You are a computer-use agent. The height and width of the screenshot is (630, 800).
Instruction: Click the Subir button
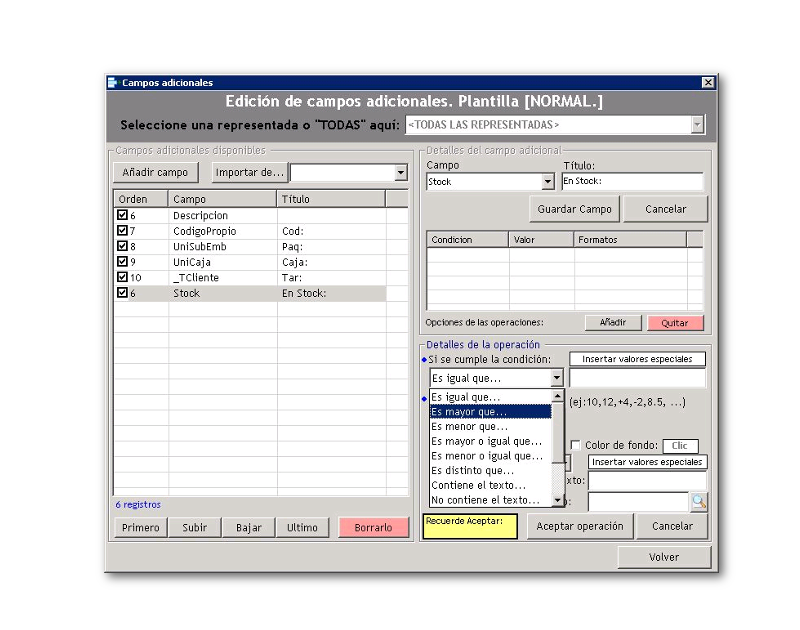[195, 527]
